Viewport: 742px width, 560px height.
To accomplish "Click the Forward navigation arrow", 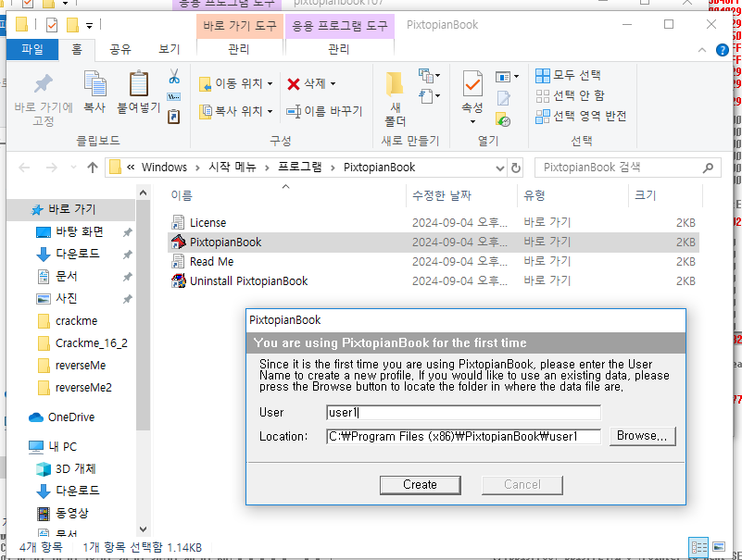I will point(52,168).
